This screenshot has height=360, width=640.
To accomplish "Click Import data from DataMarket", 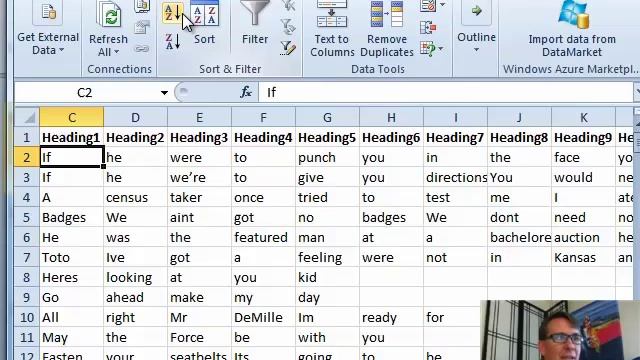I will point(572,29).
